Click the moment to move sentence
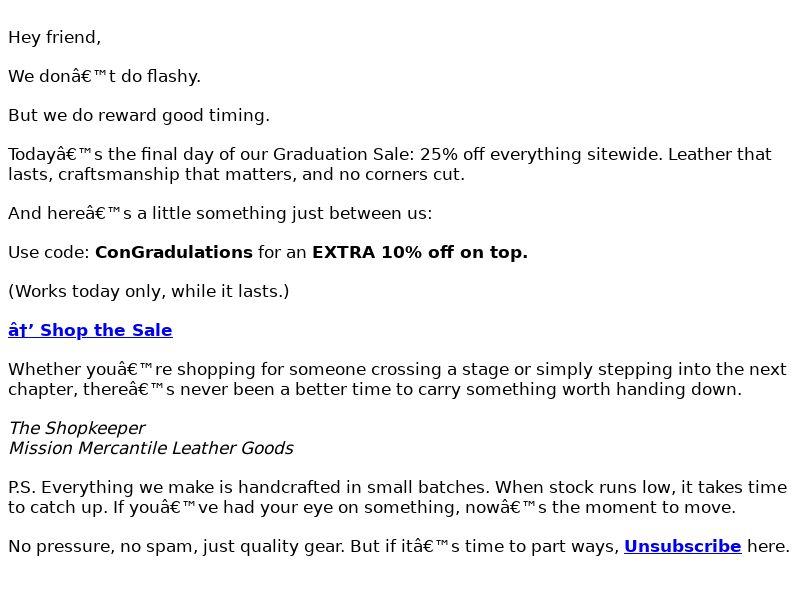This screenshot has height=602, width=800. click(372, 507)
